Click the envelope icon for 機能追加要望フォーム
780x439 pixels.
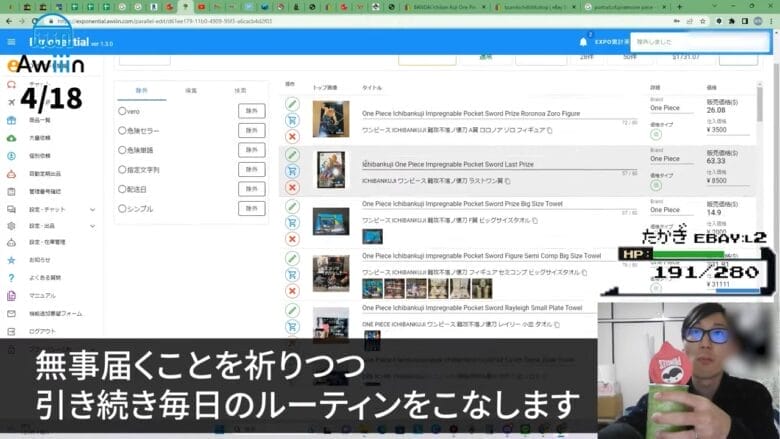click(x=11, y=314)
